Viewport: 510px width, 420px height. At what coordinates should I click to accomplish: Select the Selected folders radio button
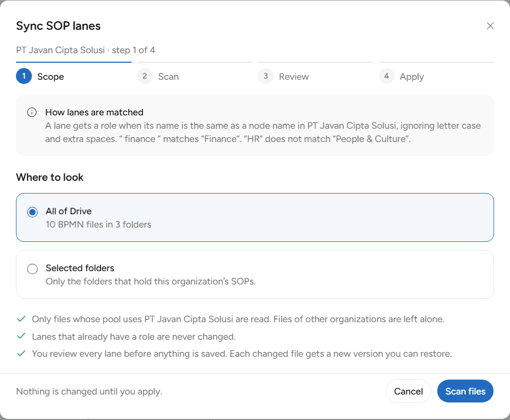32,269
